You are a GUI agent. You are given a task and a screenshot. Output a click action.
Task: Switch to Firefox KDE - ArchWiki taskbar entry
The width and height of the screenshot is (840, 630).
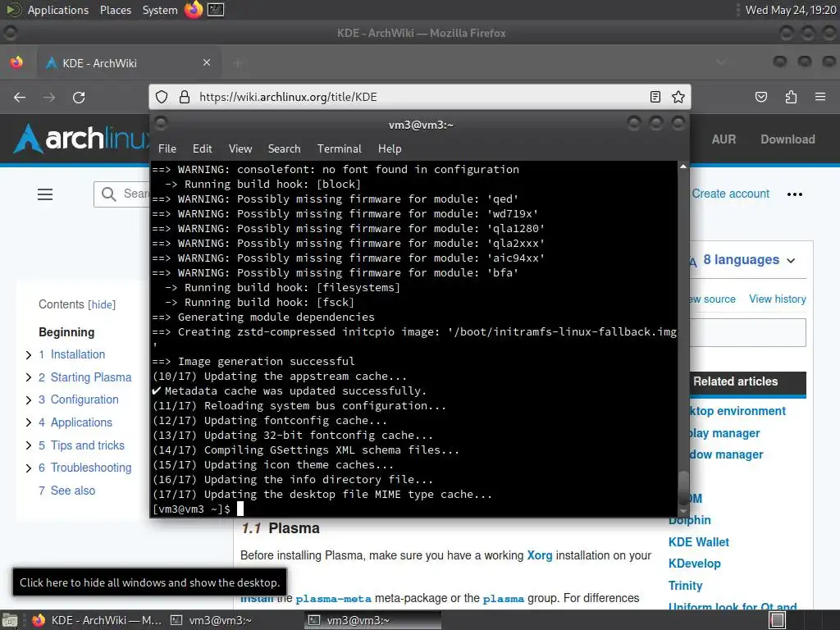click(x=97, y=620)
